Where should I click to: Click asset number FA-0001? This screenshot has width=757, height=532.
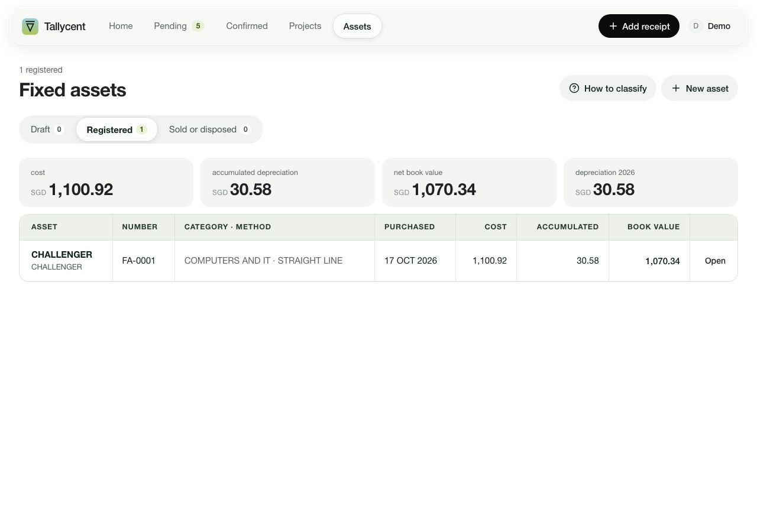click(139, 261)
